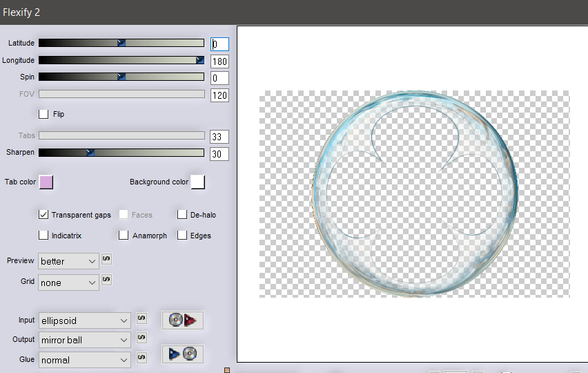Pick a new Tab color swatch
This screenshot has width=588, height=373.
[x=46, y=182]
